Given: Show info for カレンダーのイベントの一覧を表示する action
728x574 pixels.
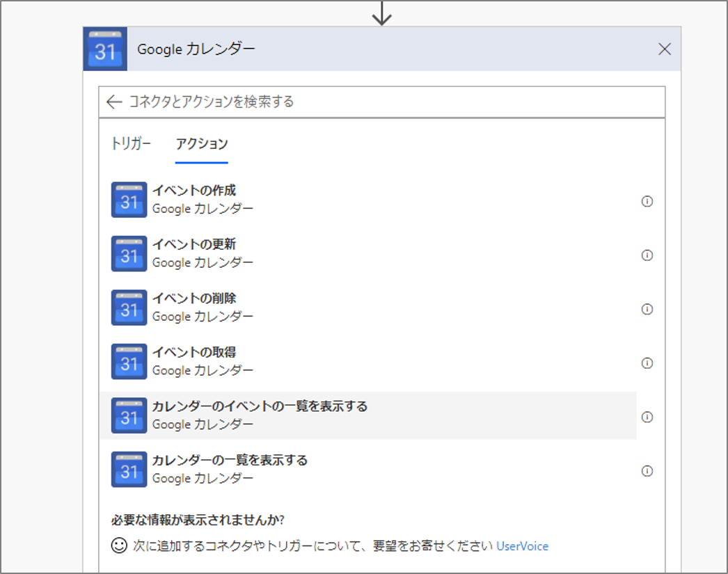Looking at the screenshot, I should [x=647, y=417].
